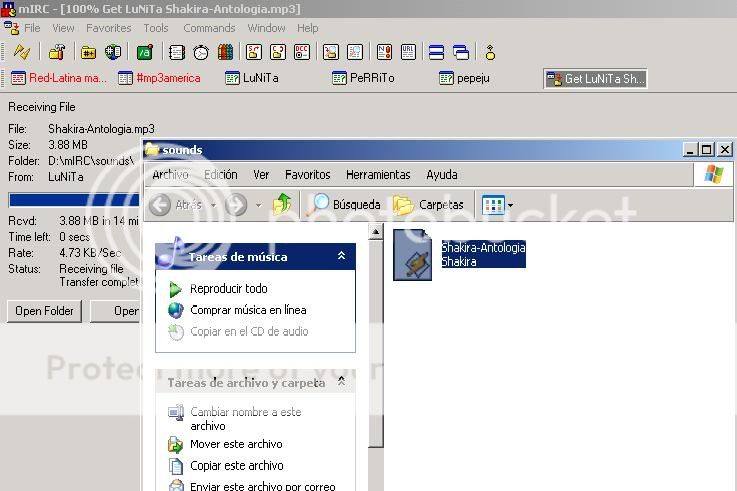Click the mIRC Connect lightning icon

pyautogui.click(x=21, y=52)
